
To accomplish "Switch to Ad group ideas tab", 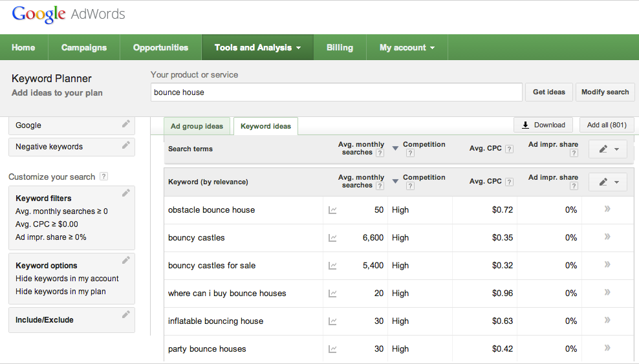I will tap(197, 126).
